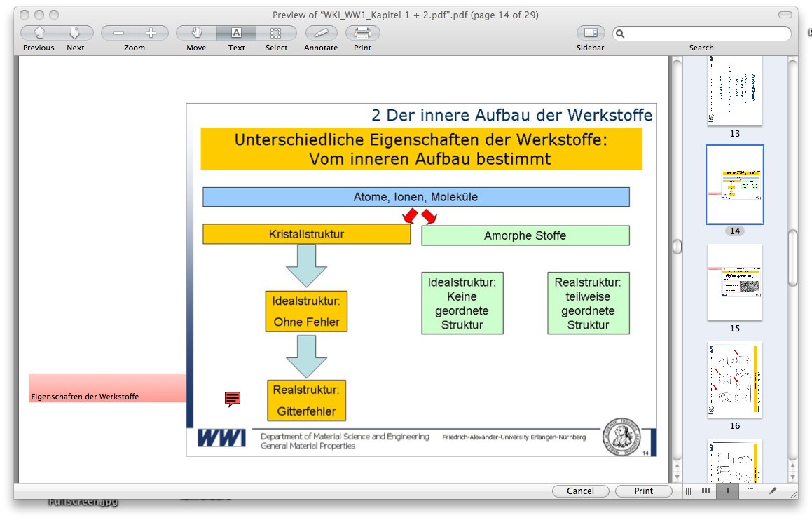Choose the Select rectangle tool
Screen dimensions: 812x520
click(276, 33)
